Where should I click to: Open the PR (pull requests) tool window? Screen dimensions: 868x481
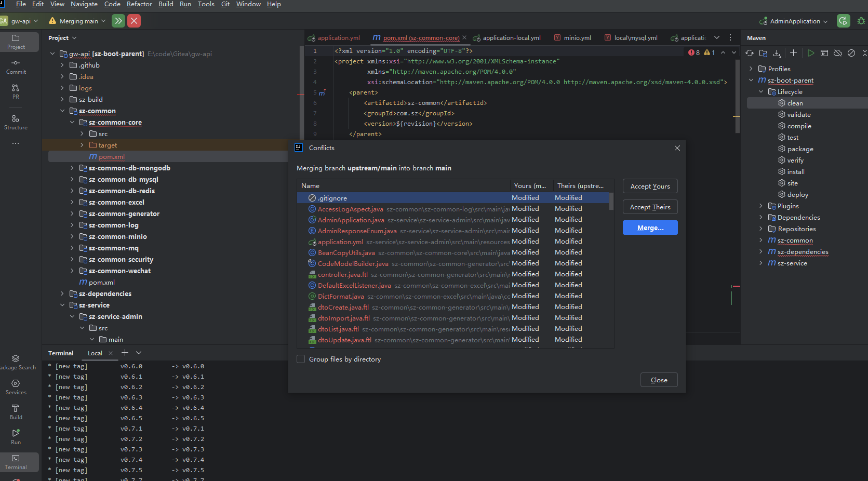click(16, 92)
